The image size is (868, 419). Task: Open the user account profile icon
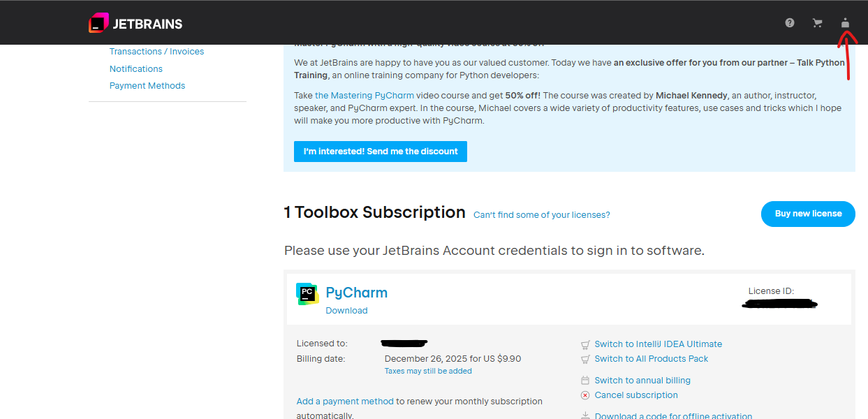(845, 23)
